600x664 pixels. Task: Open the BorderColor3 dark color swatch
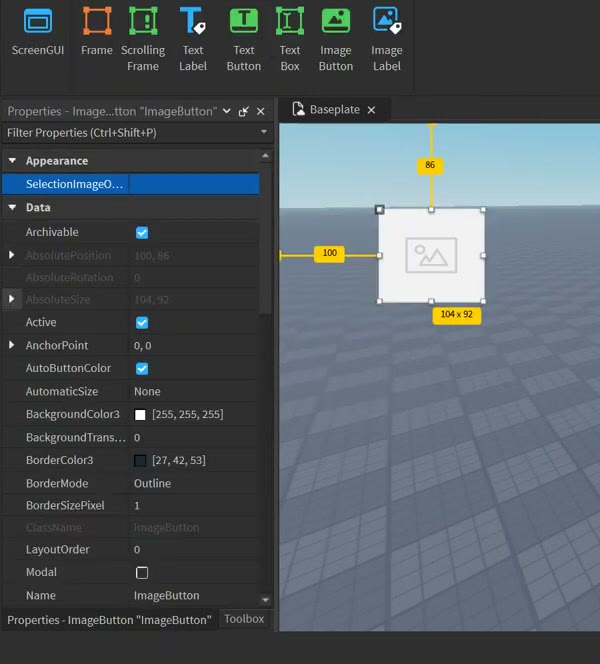(140, 461)
